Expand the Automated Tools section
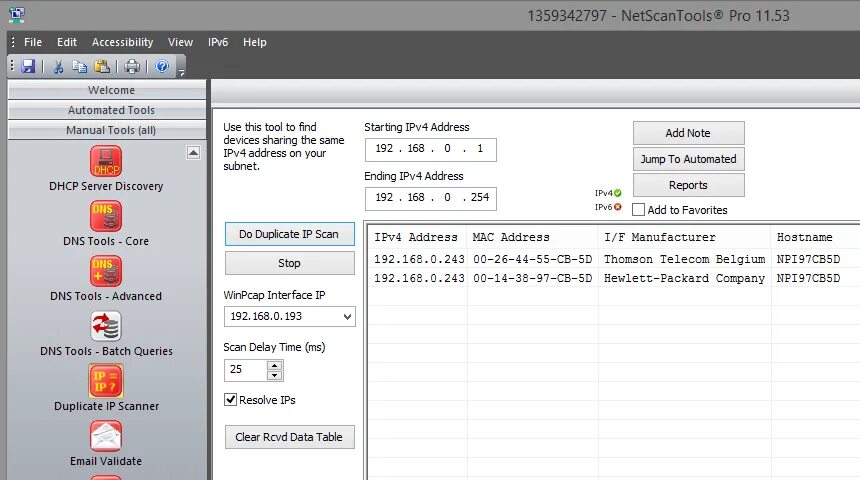860x480 pixels. click(108, 110)
